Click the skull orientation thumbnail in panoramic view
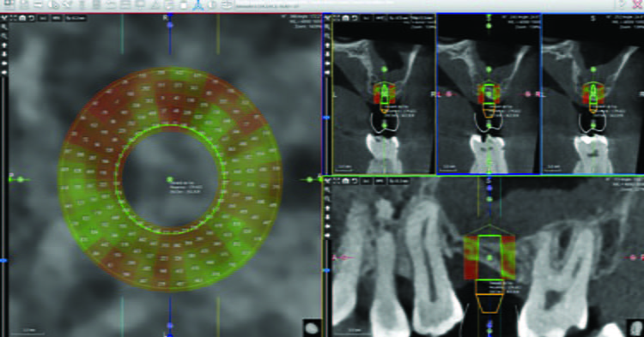Image resolution: width=644 pixels, height=337 pixels. tap(635, 328)
